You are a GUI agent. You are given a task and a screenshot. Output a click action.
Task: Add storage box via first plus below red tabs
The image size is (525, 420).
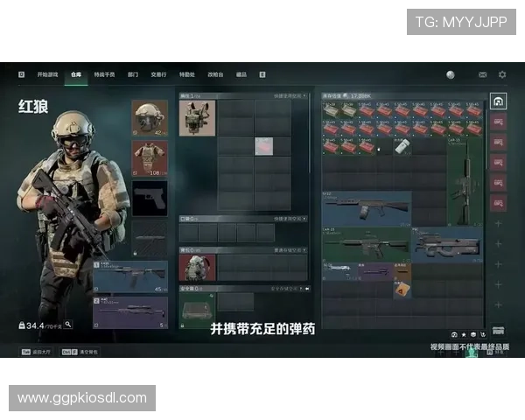[x=498, y=224]
